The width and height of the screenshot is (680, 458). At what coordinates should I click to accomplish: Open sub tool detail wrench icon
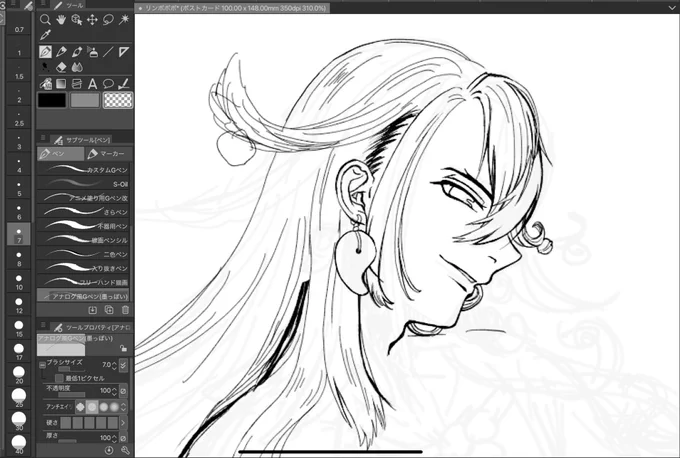pyautogui.click(x=125, y=451)
